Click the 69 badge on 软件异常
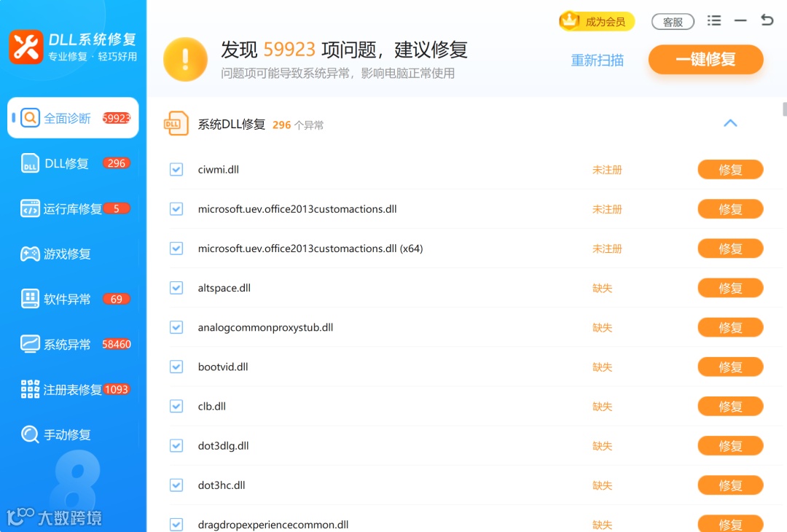Screen dimensions: 787x532 point(117,299)
